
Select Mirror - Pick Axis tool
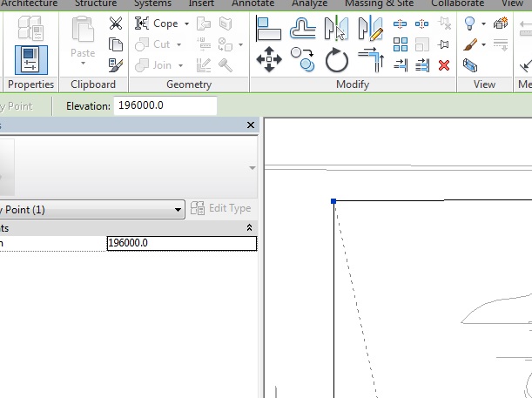pyautogui.click(x=337, y=29)
